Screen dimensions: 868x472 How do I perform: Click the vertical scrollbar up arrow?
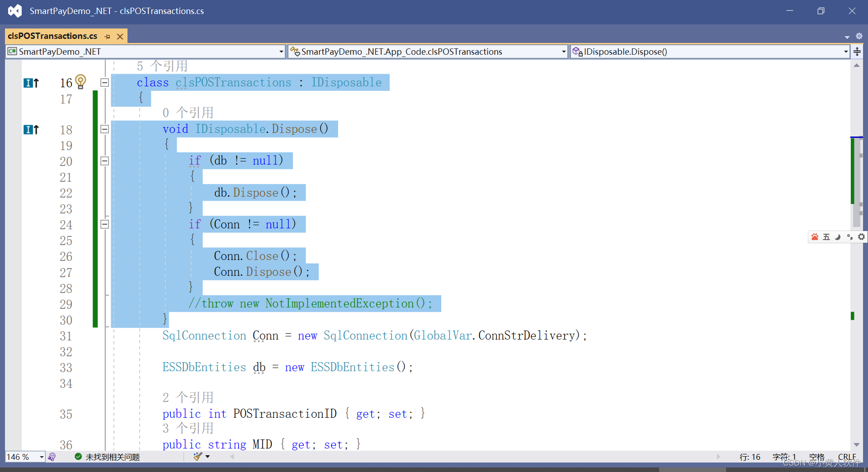click(857, 65)
